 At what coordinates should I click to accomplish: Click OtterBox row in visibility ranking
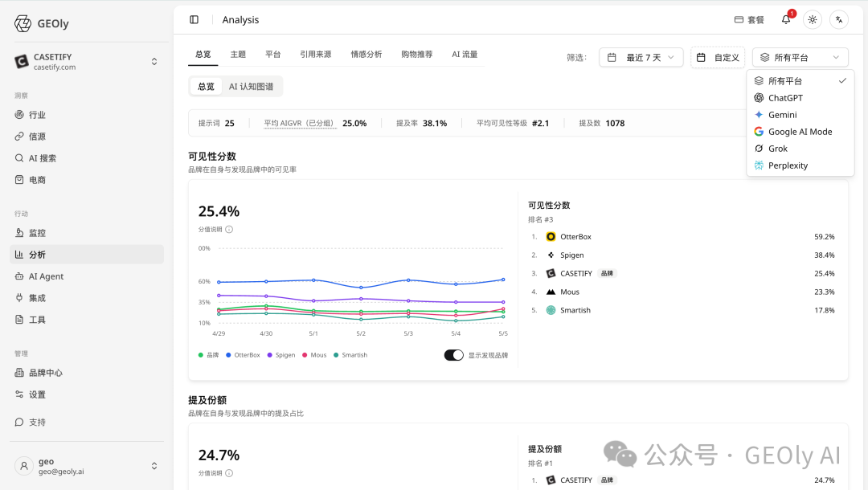click(x=682, y=237)
